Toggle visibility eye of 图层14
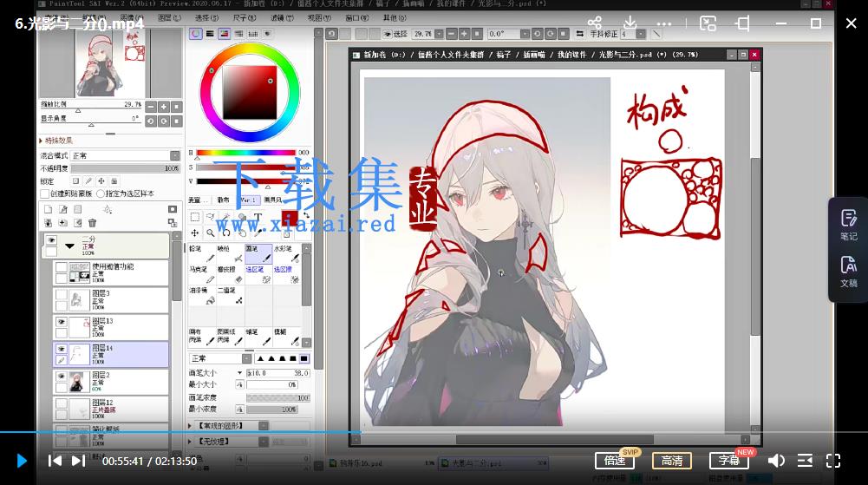 point(61,349)
